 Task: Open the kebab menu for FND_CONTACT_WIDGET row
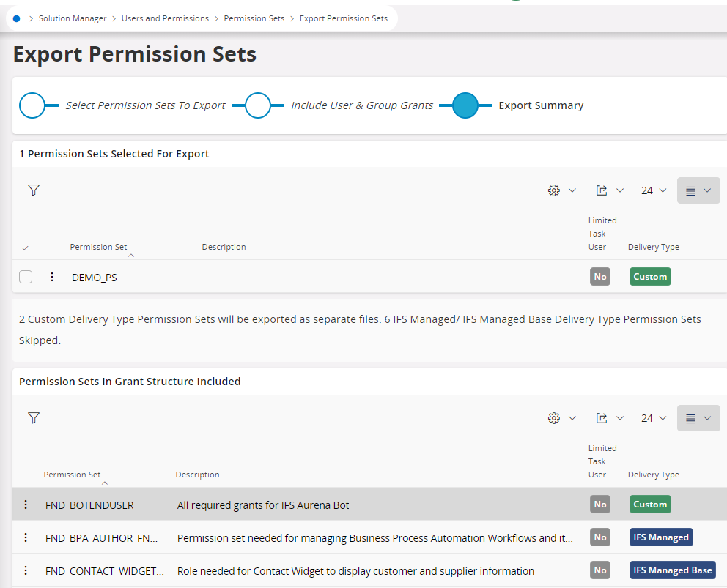point(26,570)
